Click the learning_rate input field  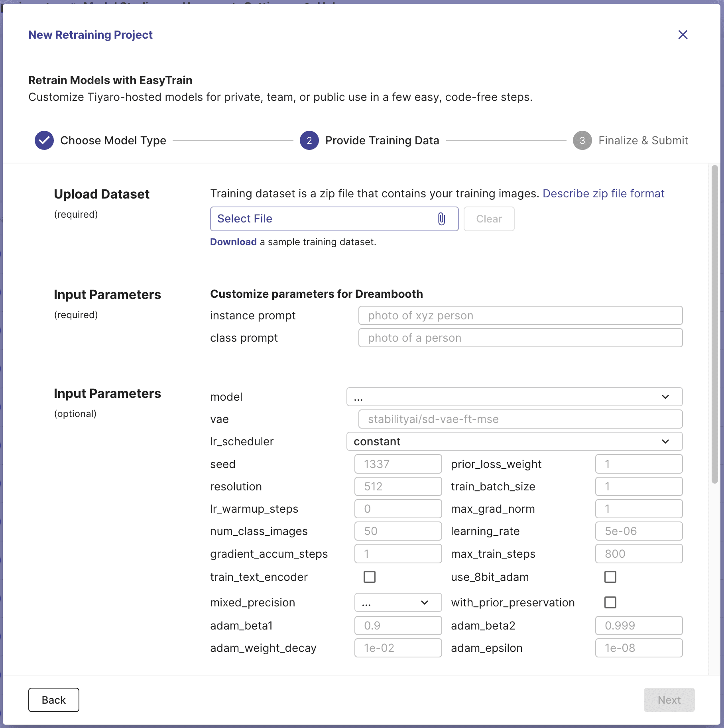(639, 531)
